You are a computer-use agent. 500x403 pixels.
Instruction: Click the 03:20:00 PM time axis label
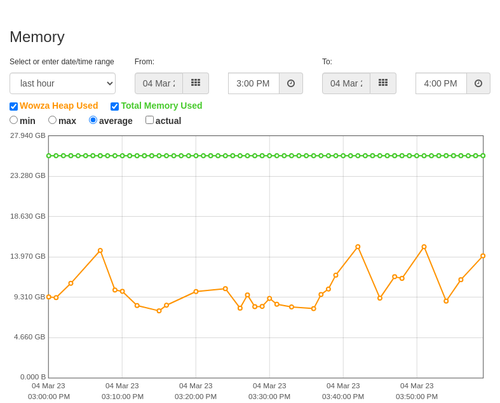(x=196, y=397)
